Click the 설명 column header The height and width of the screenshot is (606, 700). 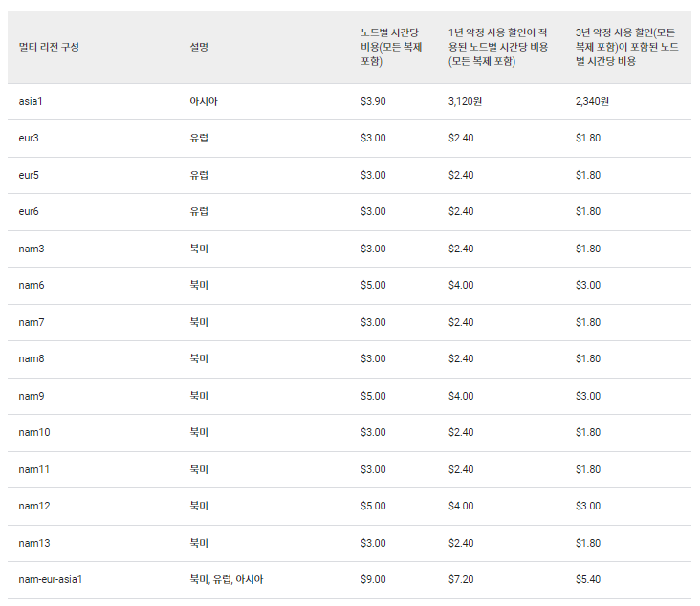[x=199, y=47]
